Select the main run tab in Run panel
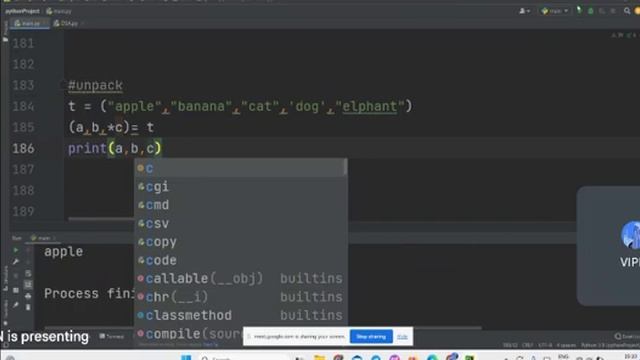This screenshot has width=640, height=360. pos(43,238)
